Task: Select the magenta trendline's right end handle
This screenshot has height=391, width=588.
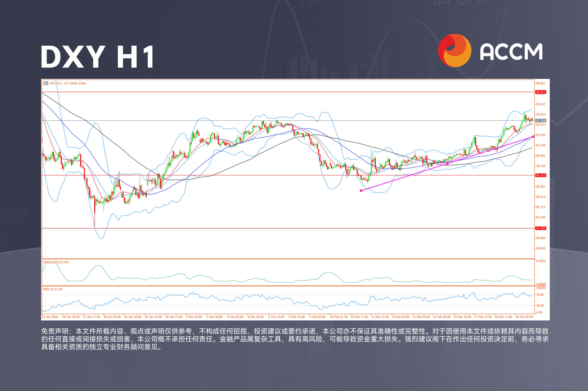Action: 533,136
